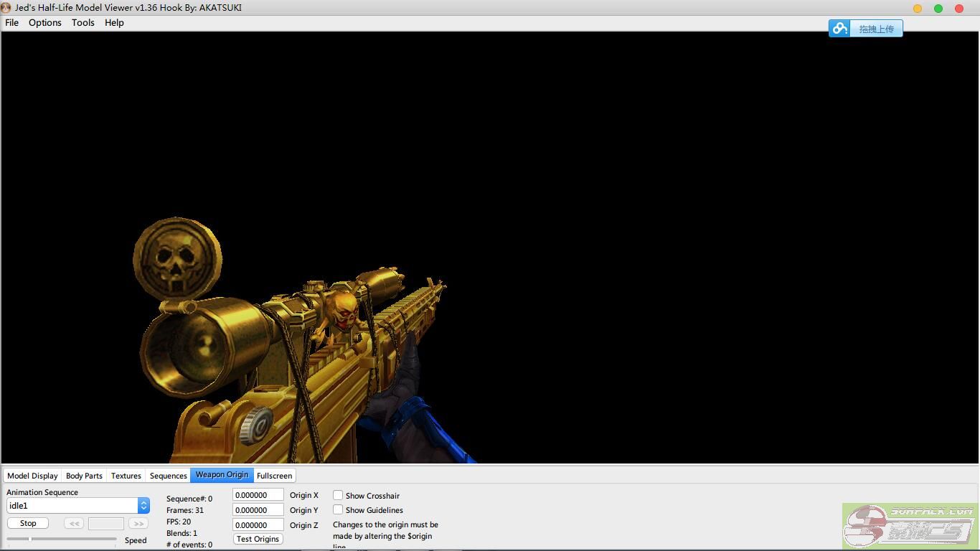Open the File menu

pos(12,23)
